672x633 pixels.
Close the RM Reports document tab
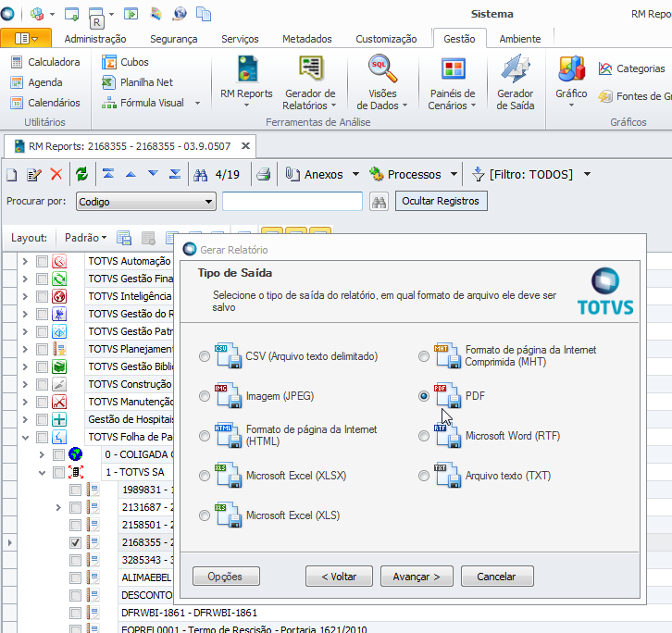click(x=245, y=146)
